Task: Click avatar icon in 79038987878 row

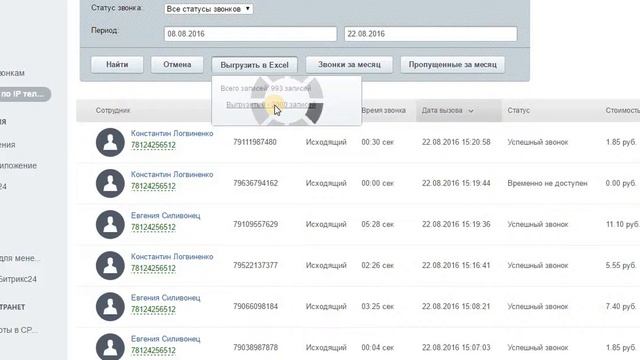Action: [110, 347]
